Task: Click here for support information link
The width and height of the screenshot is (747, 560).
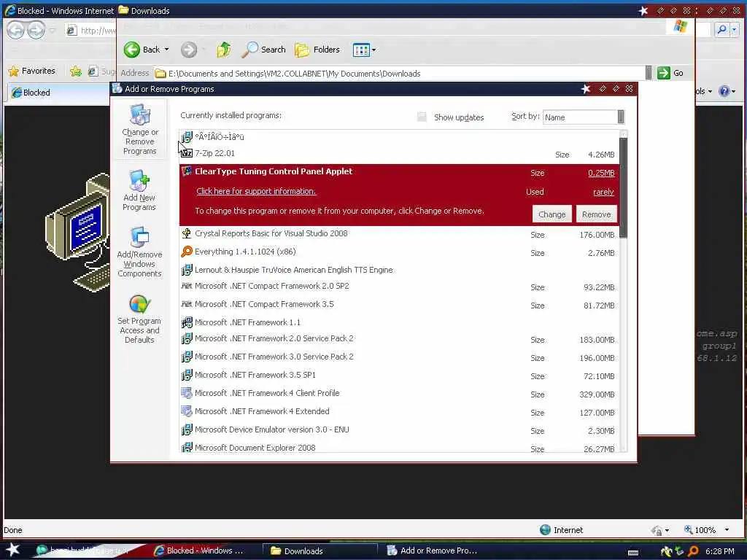Action: 256,192
